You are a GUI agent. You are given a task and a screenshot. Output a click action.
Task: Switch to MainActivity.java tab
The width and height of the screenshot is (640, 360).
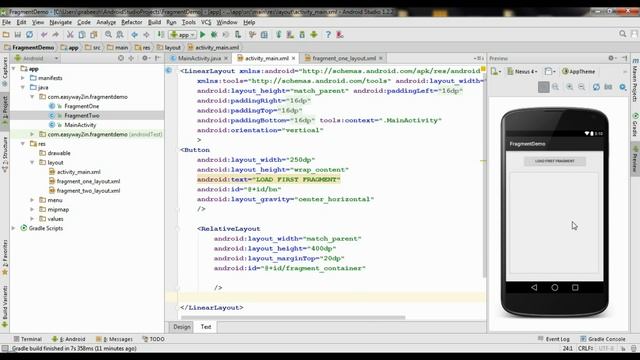pos(199,58)
